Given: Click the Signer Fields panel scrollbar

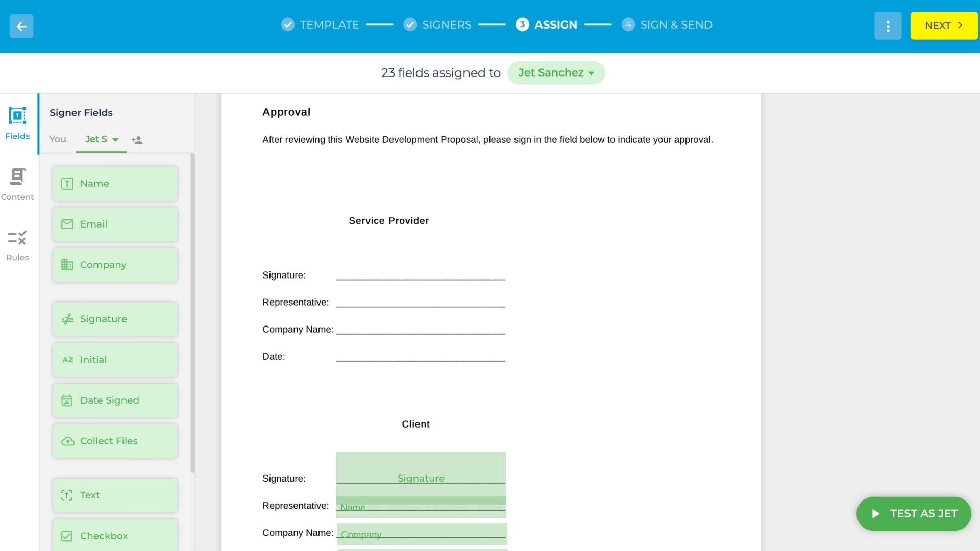Looking at the screenshot, I should point(192,313).
